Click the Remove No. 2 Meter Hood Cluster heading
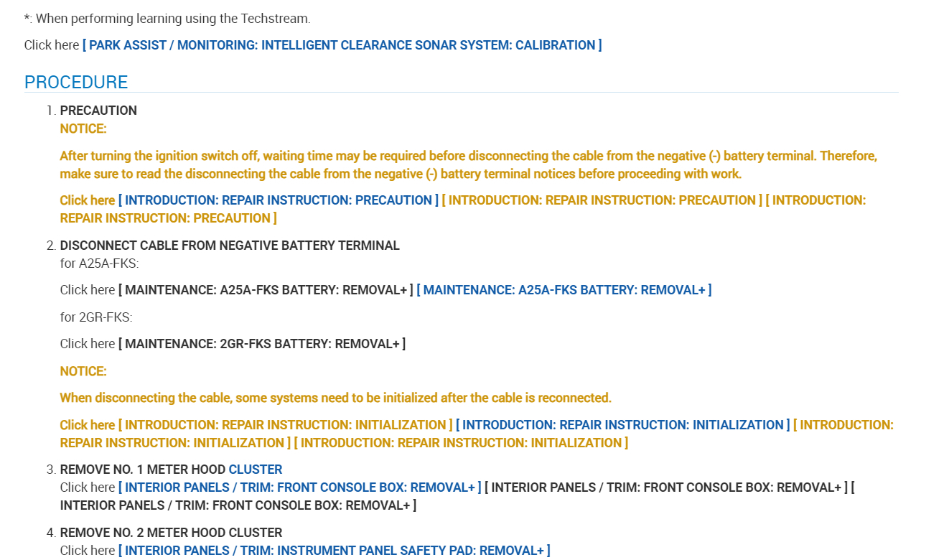The height and width of the screenshot is (560, 949). click(x=171, y=533)
